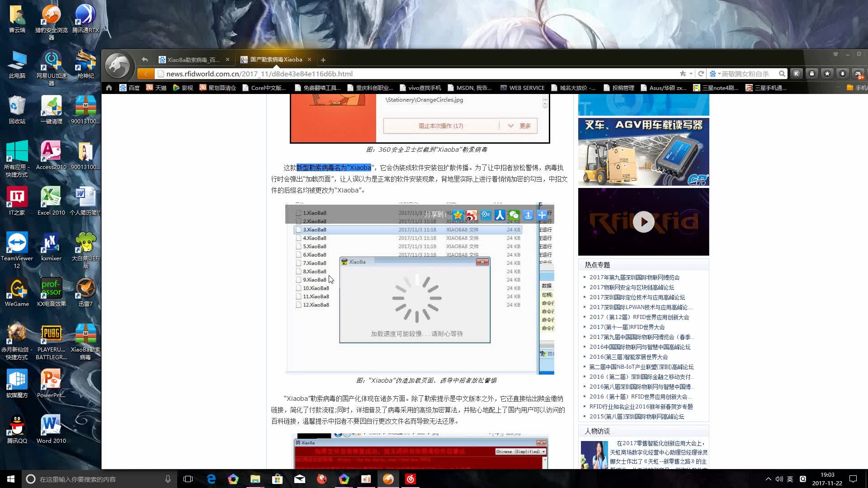Image resolution: width=868 pixels, height=488 pixels.
Task: Share the article to QQ Zone star icon
Action: [x=458, y=215]
